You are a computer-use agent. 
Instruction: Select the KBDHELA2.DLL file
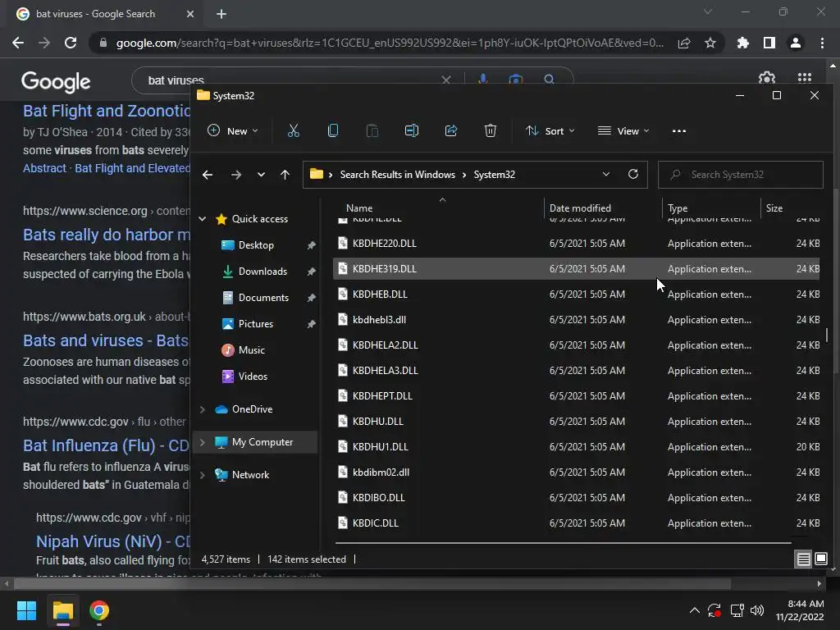coord(577,345)
